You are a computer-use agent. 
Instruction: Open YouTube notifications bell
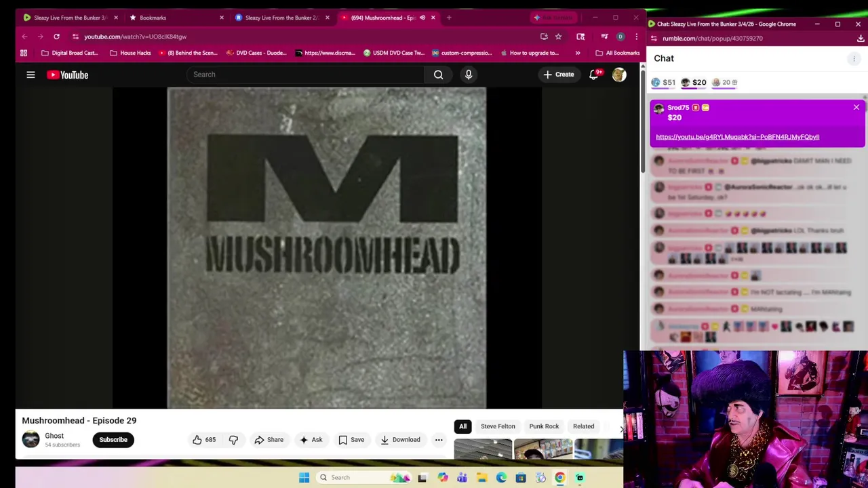[594, 75]
